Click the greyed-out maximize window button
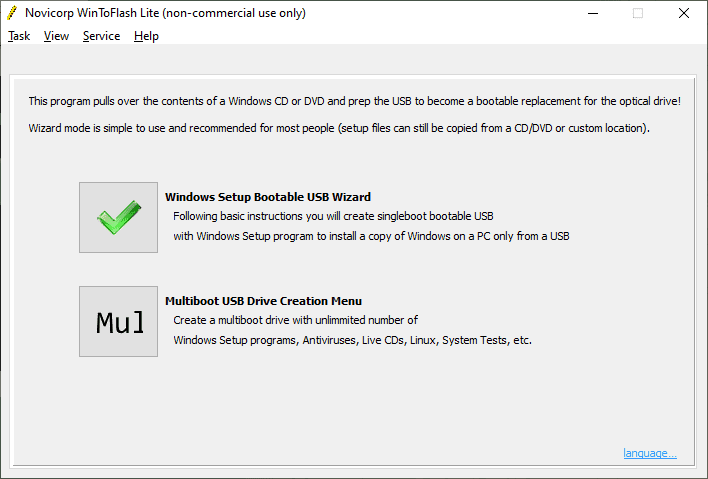The width and height of the screenshot is (708, 479). tap(638, 13)
